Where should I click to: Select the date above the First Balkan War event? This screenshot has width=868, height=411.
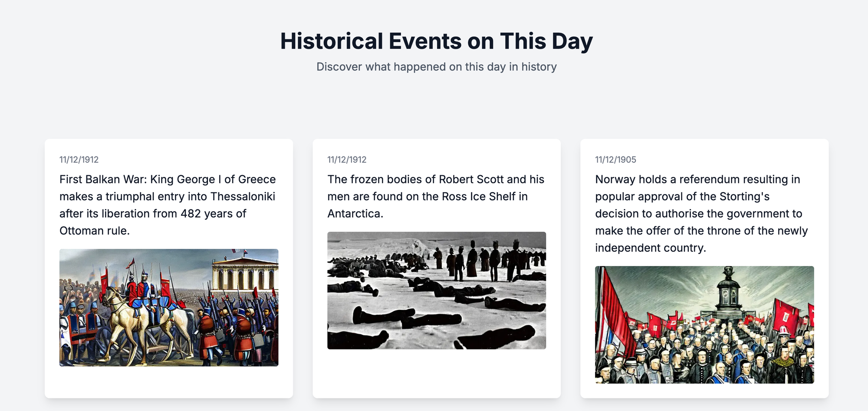[x=79, y=160]
